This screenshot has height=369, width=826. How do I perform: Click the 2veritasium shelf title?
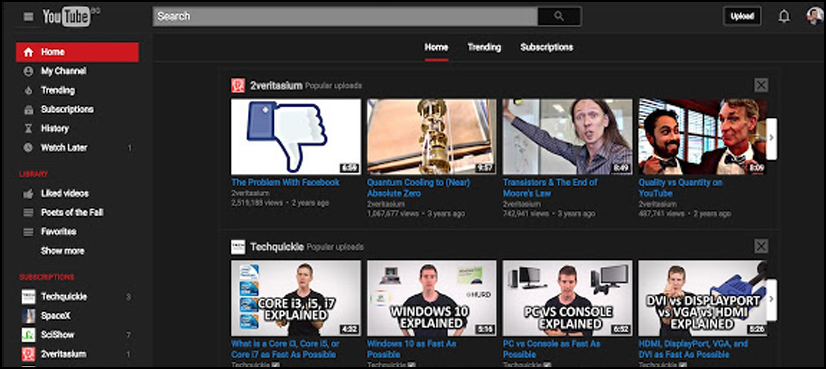click(276, 85)
